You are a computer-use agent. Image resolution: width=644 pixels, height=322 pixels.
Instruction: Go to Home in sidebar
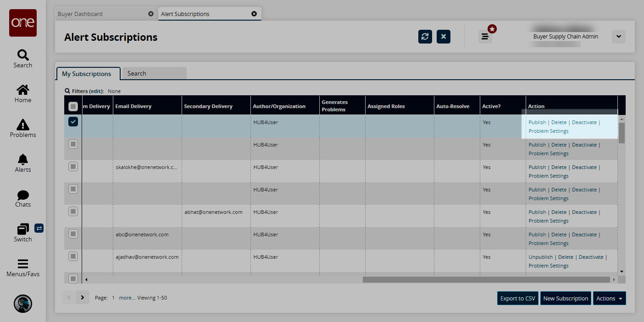click(23, 90)
